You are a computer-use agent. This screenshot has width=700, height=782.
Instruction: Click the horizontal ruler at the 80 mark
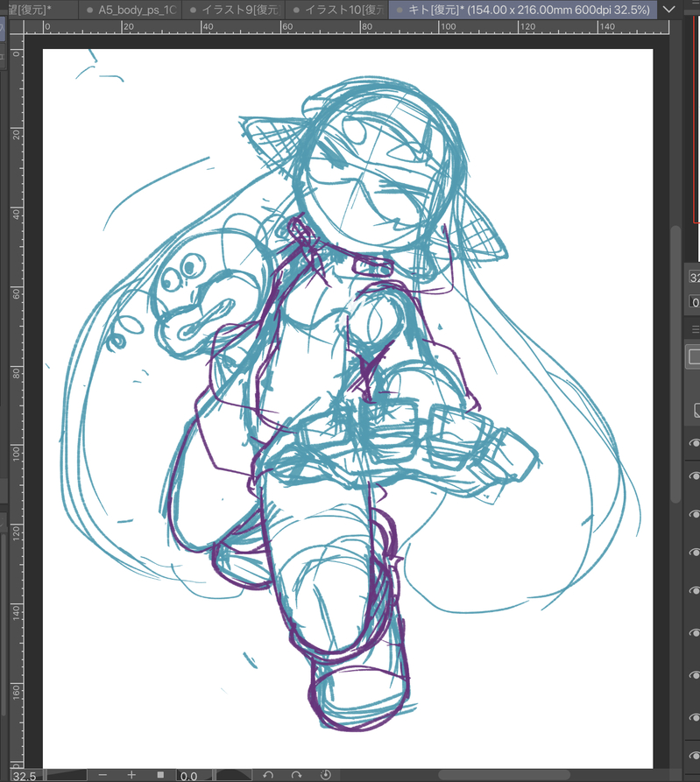tap(367, 27)
